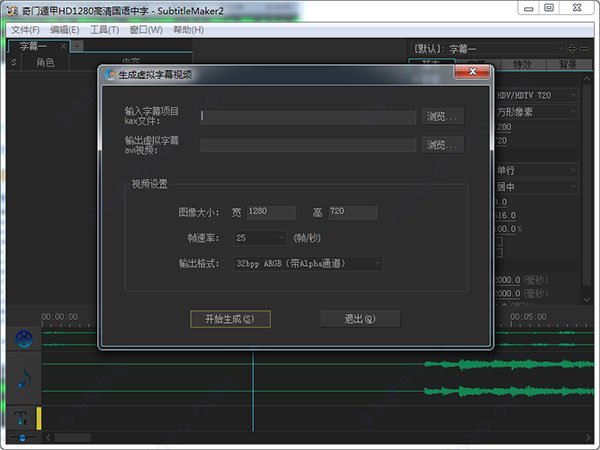Toggle the upper checkbox in right panel
This screenshot has width=600, height=450.
pyautogui.click(x=499, y=241)
